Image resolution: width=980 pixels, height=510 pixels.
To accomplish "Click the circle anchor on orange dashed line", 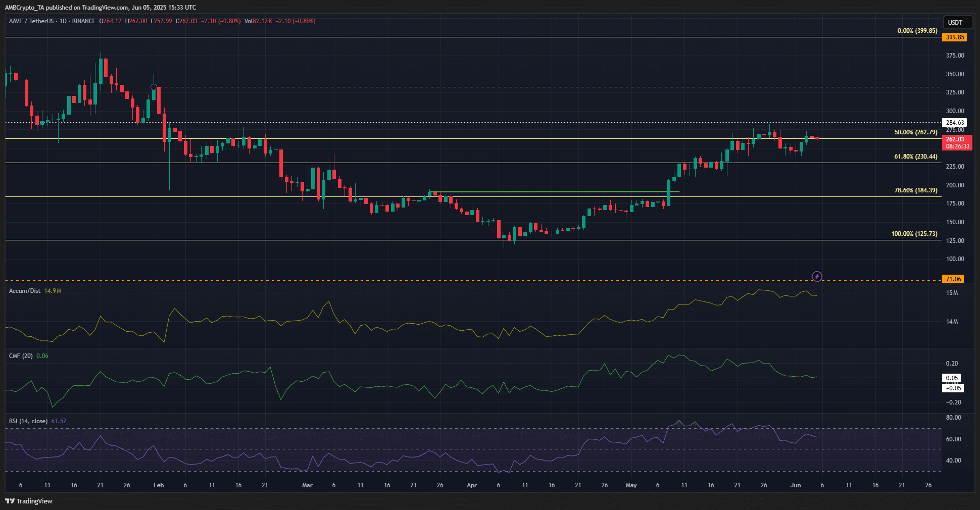I will tap(154, 87).
